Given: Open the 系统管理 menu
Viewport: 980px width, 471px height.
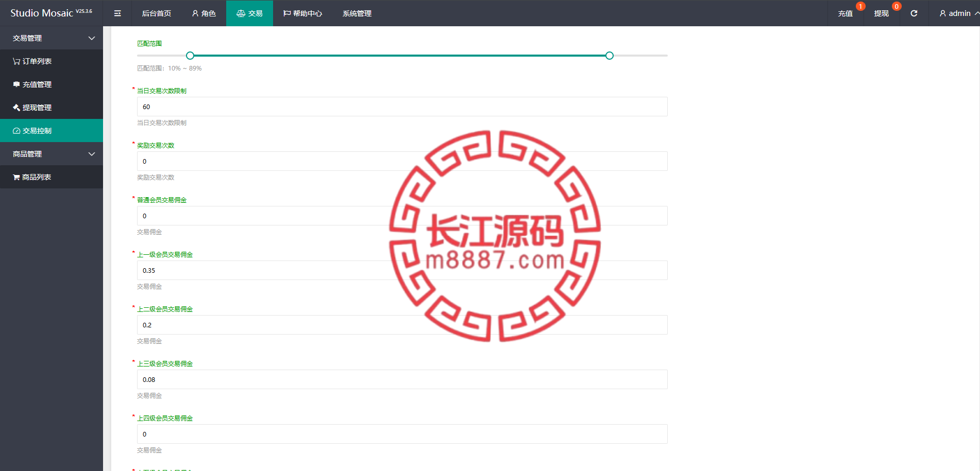Looking at the screenshot, I should point(357,13).
